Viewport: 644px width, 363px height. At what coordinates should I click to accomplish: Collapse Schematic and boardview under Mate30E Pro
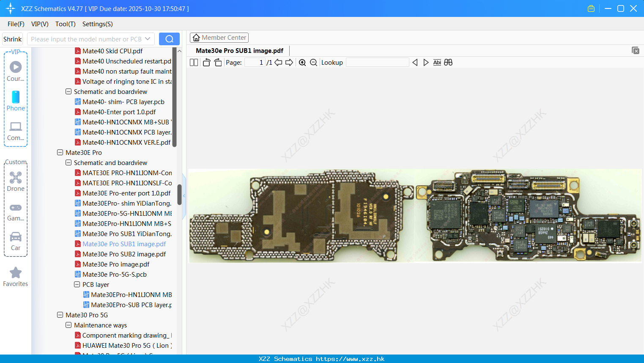[x=69, y=162]
